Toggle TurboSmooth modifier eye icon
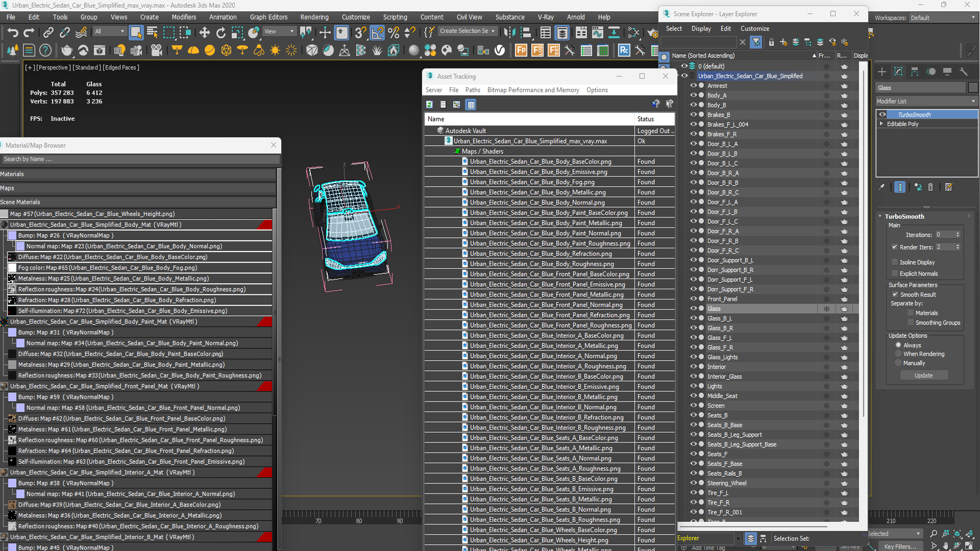Image resolution: width=980 pixels, height=551 pixels. pos(883,114)
